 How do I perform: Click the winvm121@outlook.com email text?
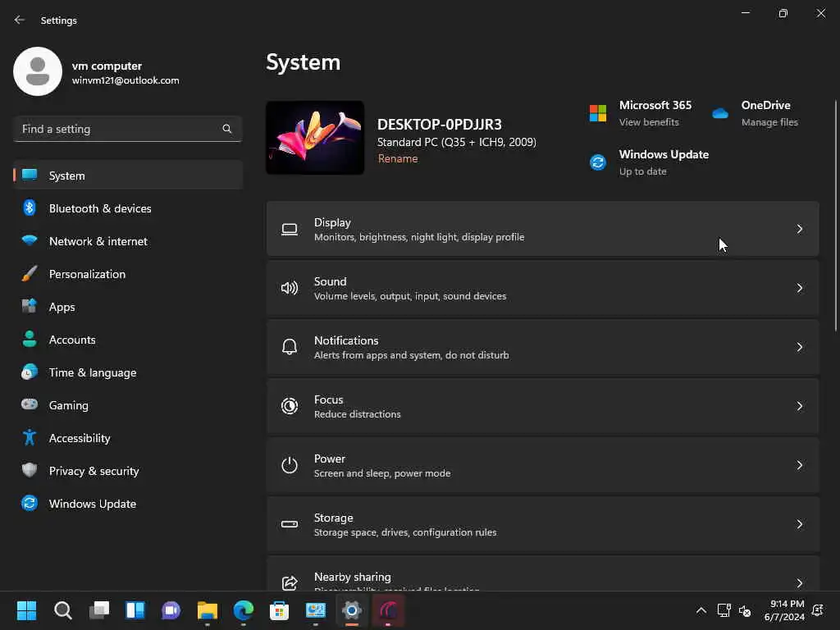(126, 80)
